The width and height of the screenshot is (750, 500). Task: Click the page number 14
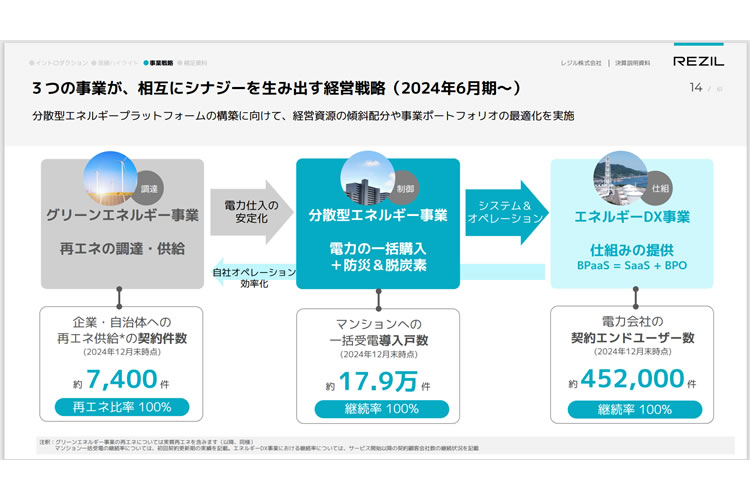[696, 88]
